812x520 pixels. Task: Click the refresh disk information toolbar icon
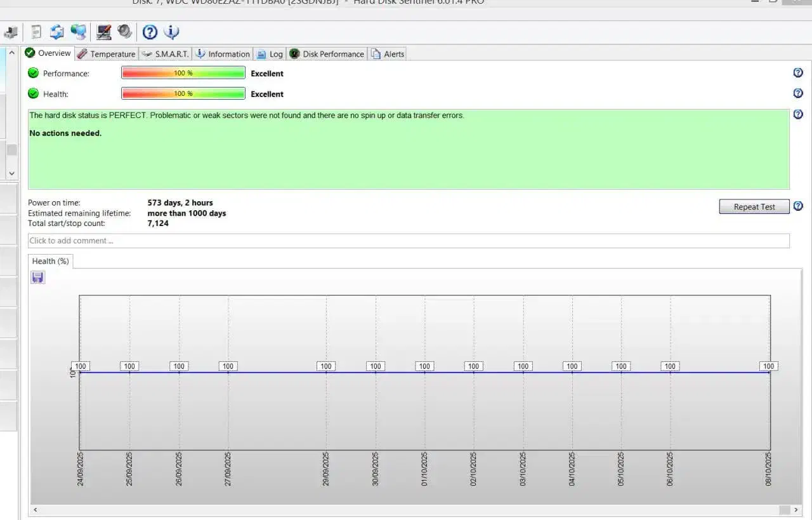pyautogui.click(x=57, y=32)
